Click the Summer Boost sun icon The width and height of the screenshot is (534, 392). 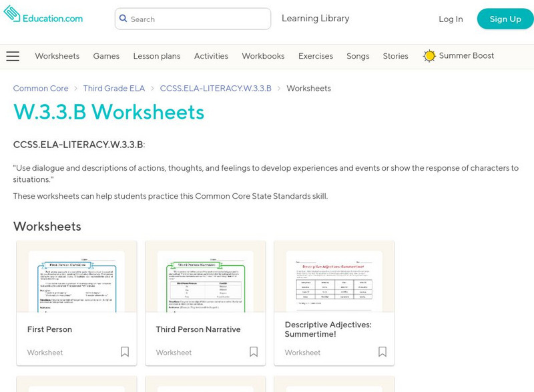click(429, 56)
